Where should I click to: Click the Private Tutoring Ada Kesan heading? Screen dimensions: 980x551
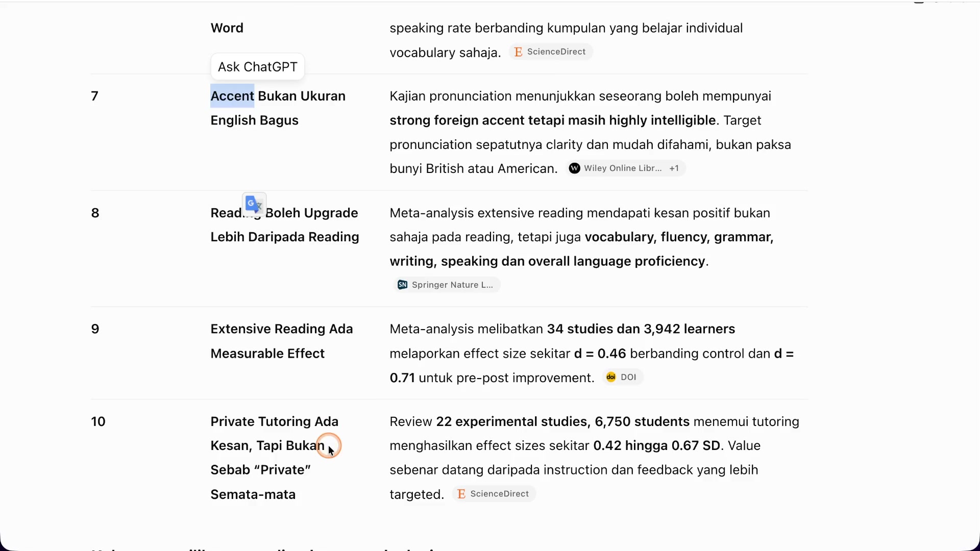tap(275, 458)
